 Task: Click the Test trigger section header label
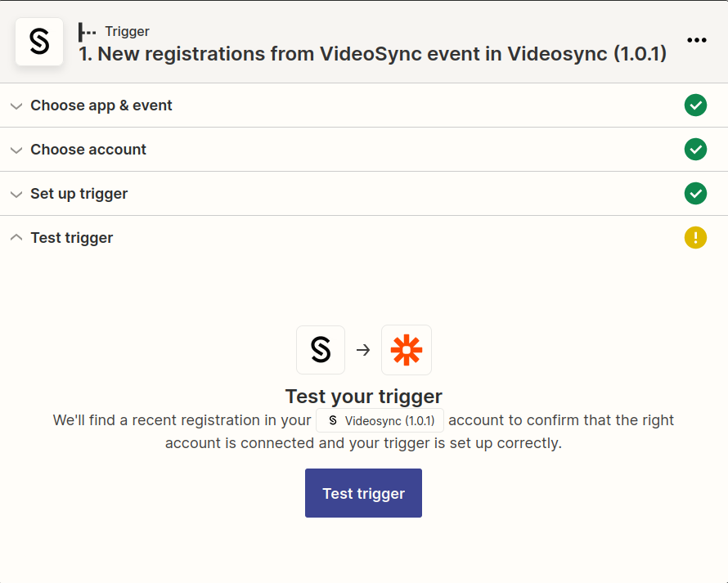click(72, 237)
